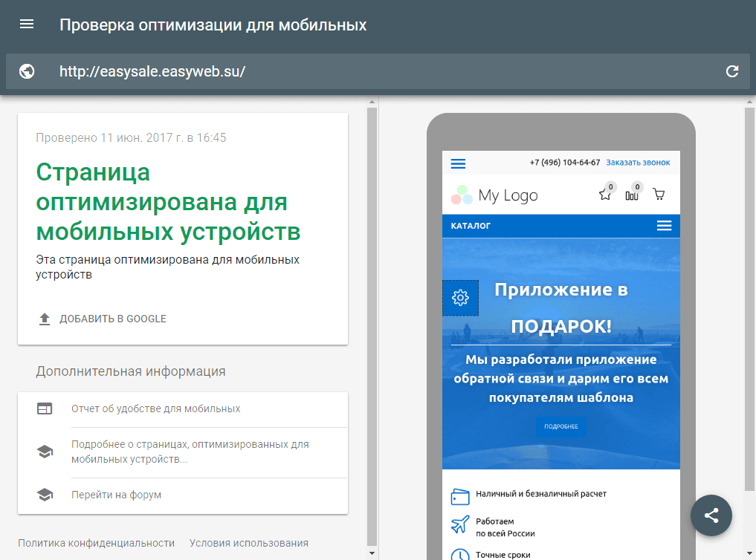Click the left panel scrollbar track
Screen dimensions: 756x560
[x=372, y=326]
